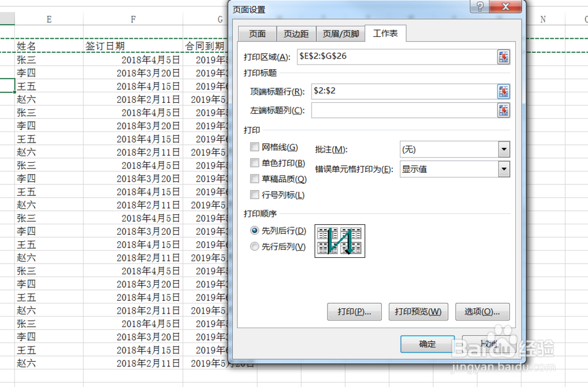Click the 打印预览 (print preview) button
The width and height of the screenshot is (588, 387).
(x=418, y=312)
